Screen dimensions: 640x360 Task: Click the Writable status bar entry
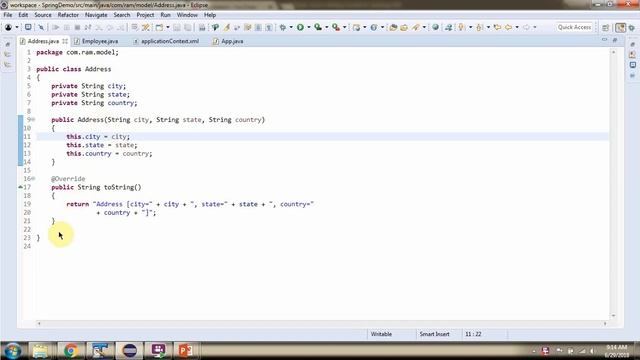[381, 334]
